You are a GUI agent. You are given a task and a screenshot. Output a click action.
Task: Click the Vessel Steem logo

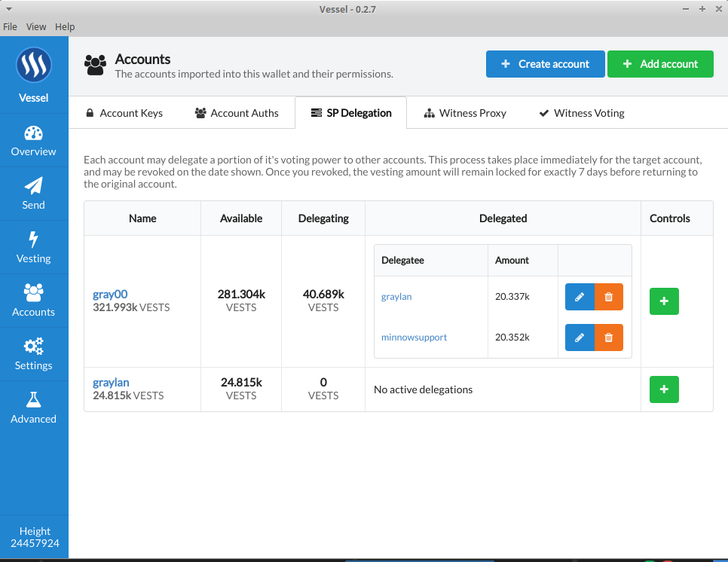pyautogui.click(x=34, y=65)
